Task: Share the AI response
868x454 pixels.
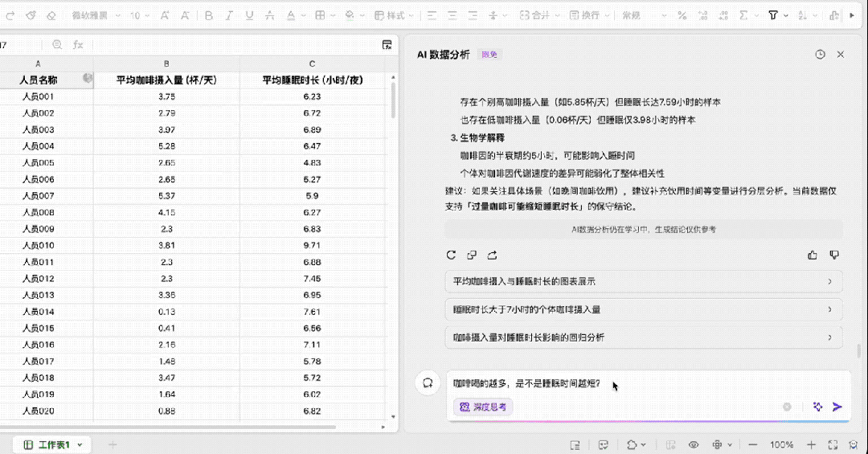Action: (492, 255)
